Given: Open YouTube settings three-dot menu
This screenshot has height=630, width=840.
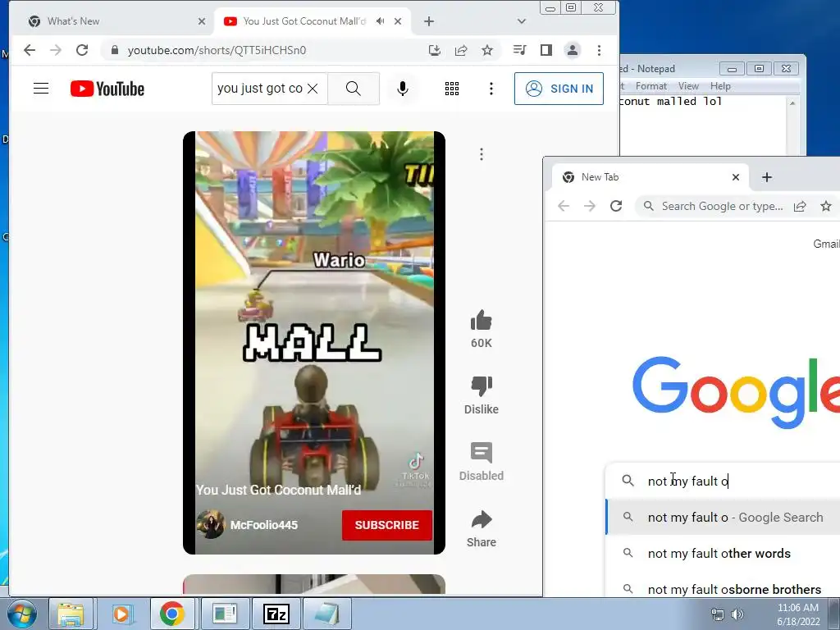Looking at the screenshot, I should 491,89.
